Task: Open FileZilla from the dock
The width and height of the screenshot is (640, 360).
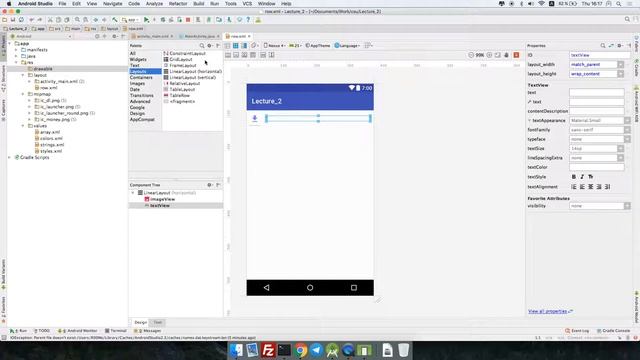Action: [x=268, y=350]
